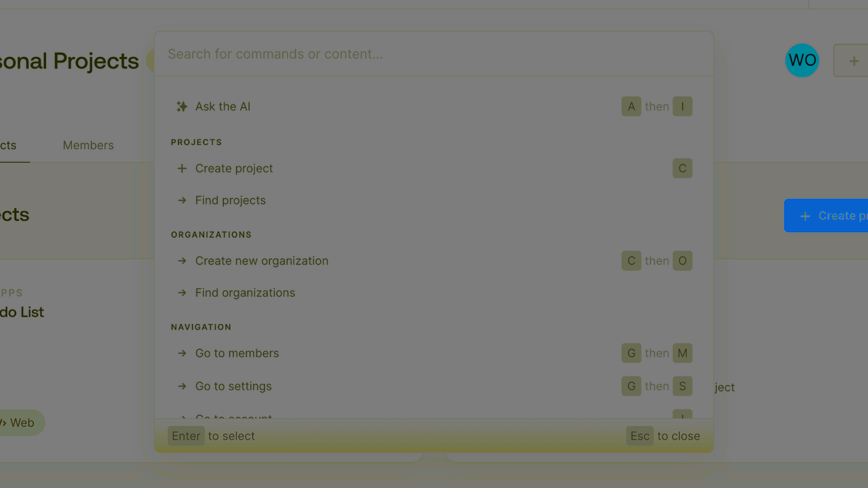This screenshot has width=868, height=488.
Task: Select the Find organizations command
Action: 245,293
